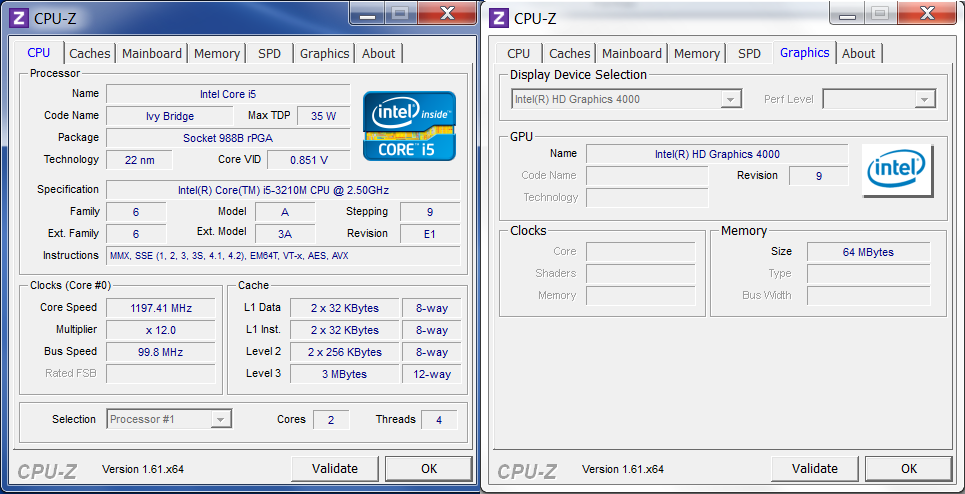Close the right CPU-Z window
The height and width of the screenshot is (494, 965).
click(927, 13)
